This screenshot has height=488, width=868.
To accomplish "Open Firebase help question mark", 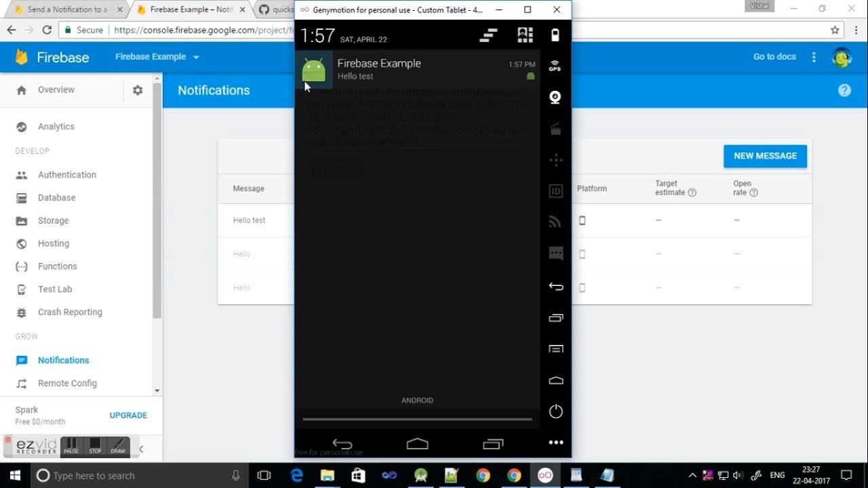I will click(844, 90).
